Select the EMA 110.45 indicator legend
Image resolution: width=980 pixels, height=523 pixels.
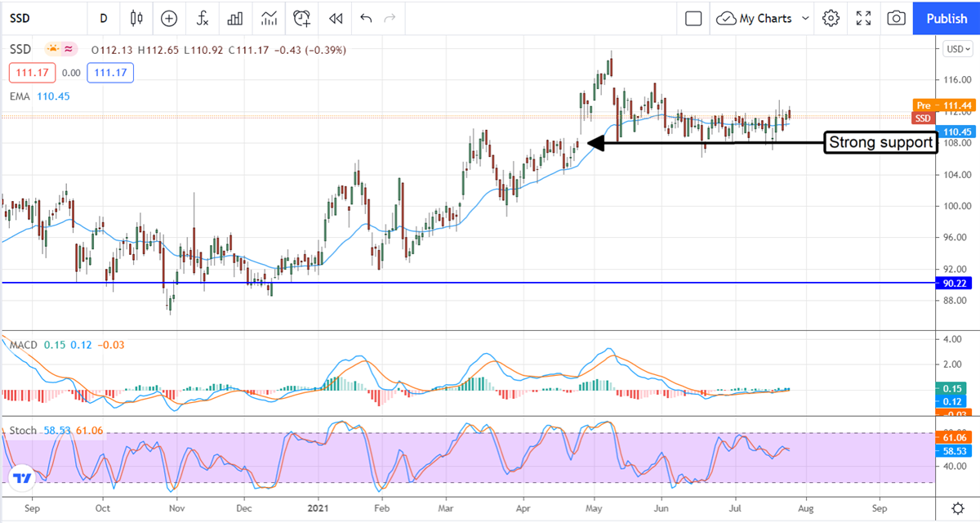(40, 96)
